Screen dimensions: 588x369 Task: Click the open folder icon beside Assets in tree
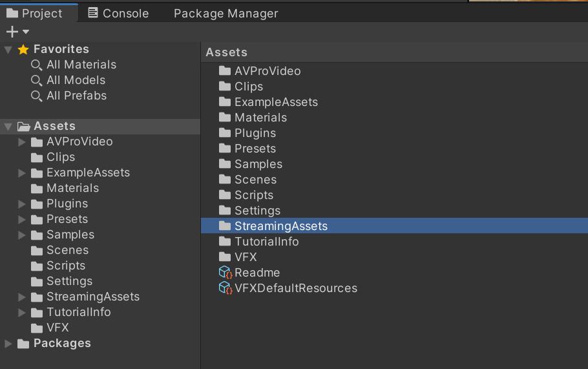(24, 127)
